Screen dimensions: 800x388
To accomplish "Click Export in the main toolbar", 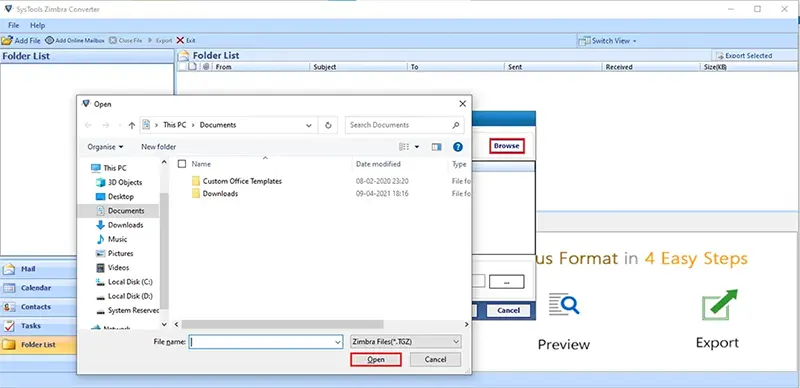I will (x=160, y=40).
